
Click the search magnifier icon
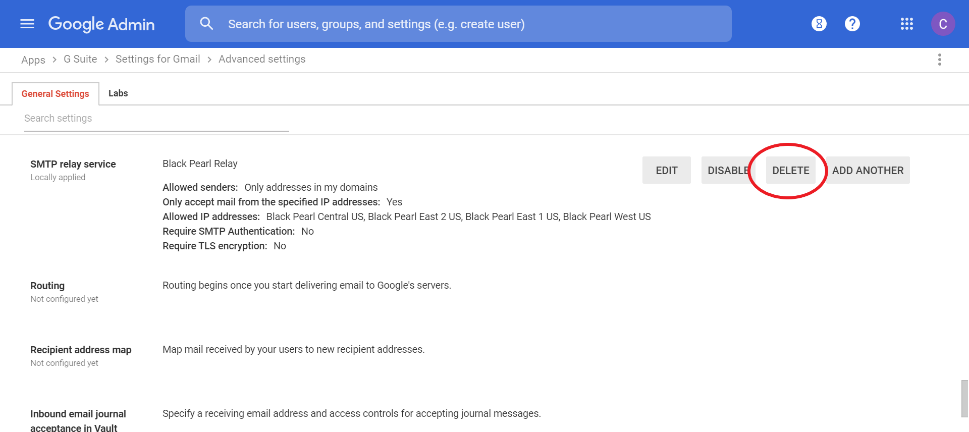coord(207,24)
